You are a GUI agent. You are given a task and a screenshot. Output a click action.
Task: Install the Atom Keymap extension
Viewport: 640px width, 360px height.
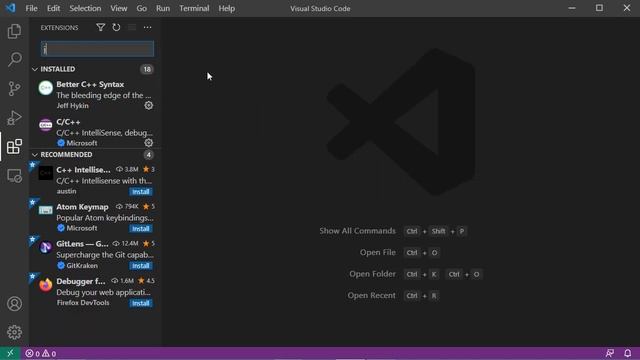(141, 229)
